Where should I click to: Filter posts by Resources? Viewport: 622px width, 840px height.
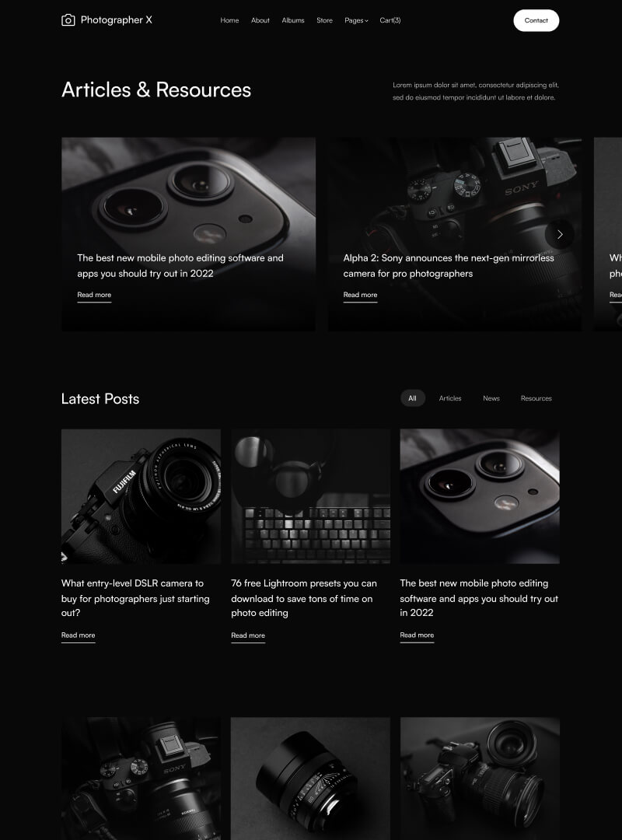[x=536, y=398]
